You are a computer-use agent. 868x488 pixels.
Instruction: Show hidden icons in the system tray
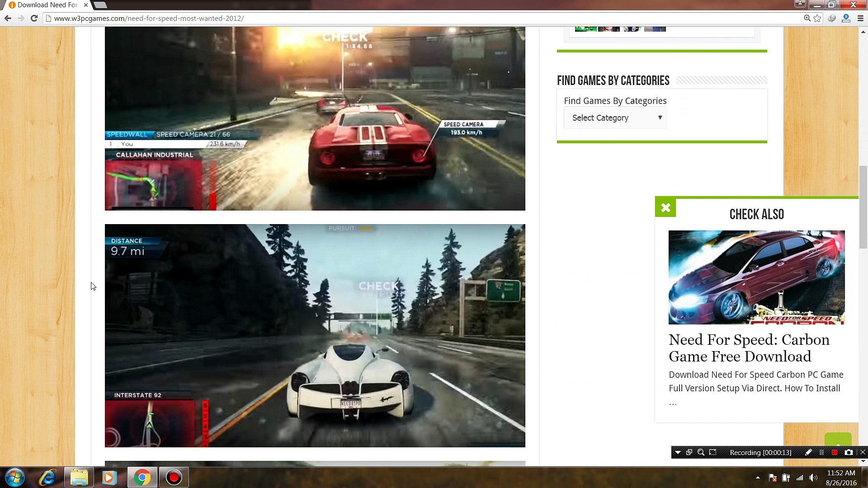pos(758,477)
